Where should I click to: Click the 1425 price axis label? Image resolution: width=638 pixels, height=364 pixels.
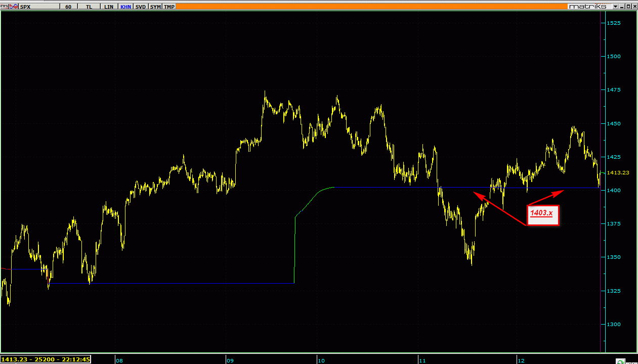(x=614, y=157)
